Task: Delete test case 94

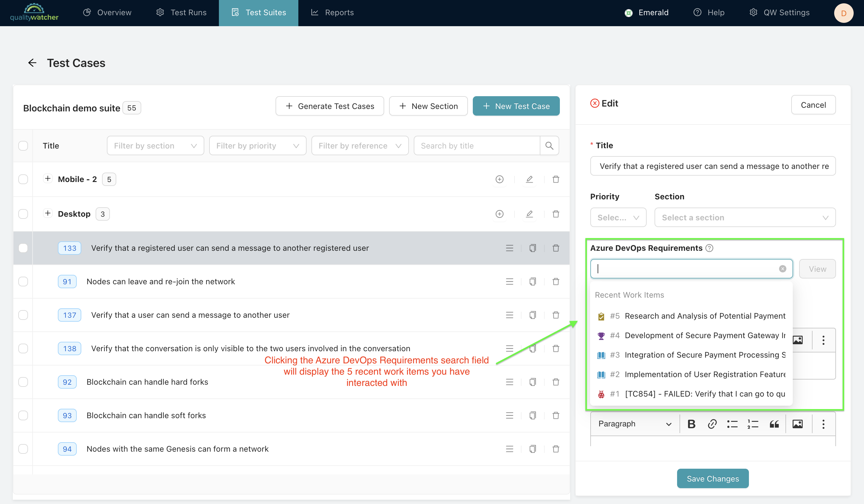Action: click(556, 449)
